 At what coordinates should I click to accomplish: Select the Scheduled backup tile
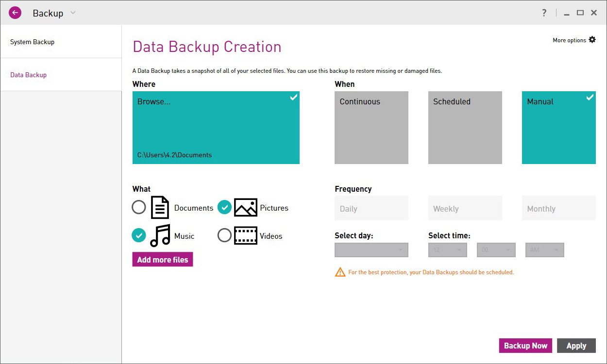point(465,128)
